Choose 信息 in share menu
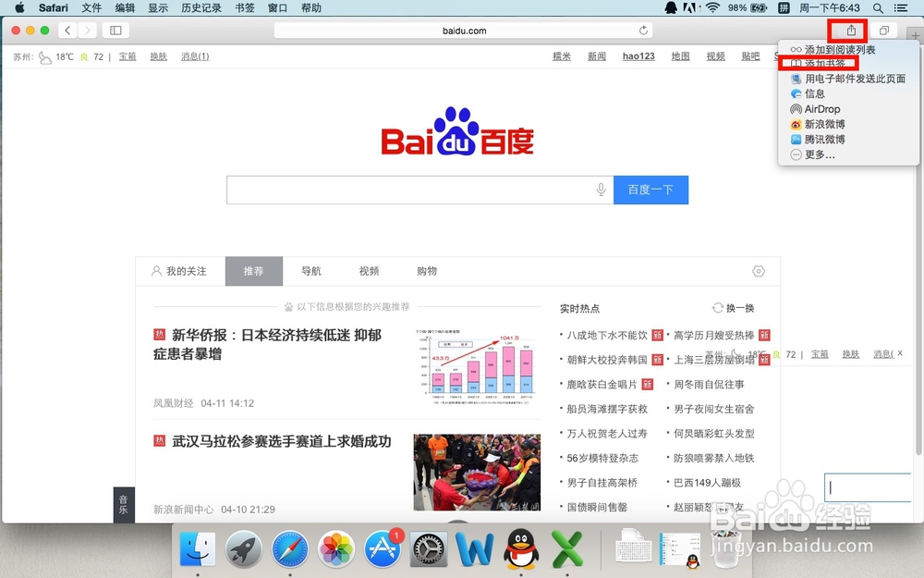Viewport: 924px width, 578px height. [x=848, y=93]
